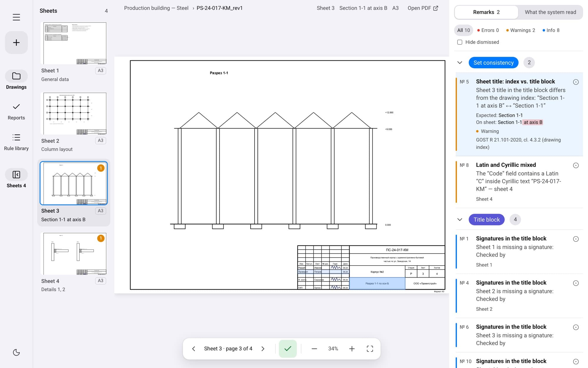Go to Reports section
The height and width of the screenshot is (368, 588).
pos(16,111)
